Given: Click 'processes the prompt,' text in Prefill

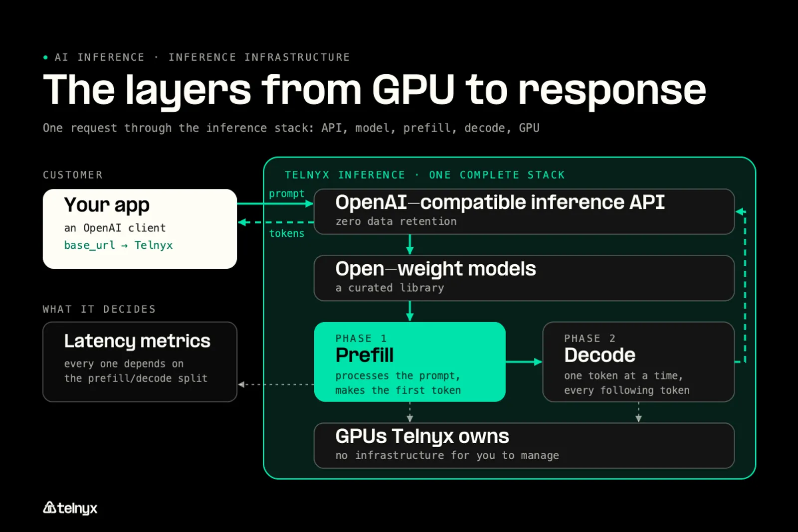Looking at the screenshot, I should pos(398,375).
